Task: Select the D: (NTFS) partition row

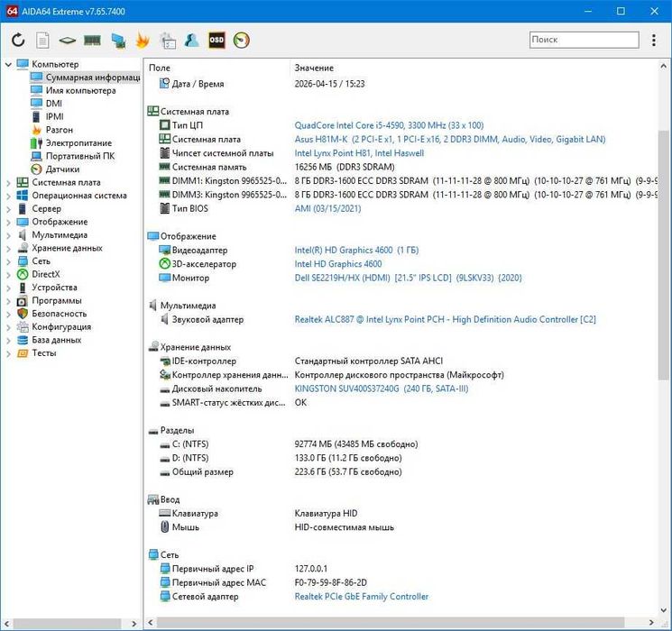Action: [x=403, y=458]
